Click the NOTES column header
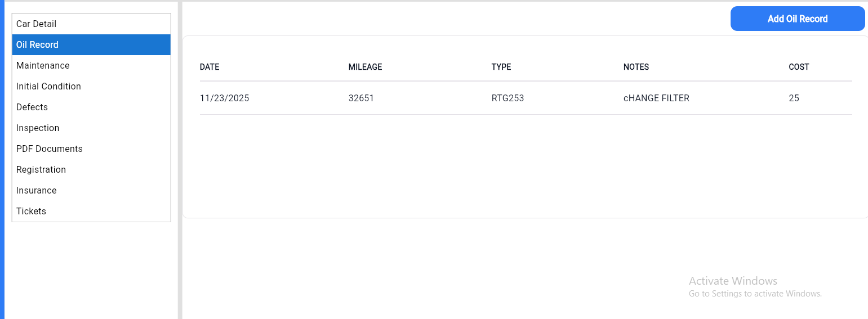 click(636, 67)
